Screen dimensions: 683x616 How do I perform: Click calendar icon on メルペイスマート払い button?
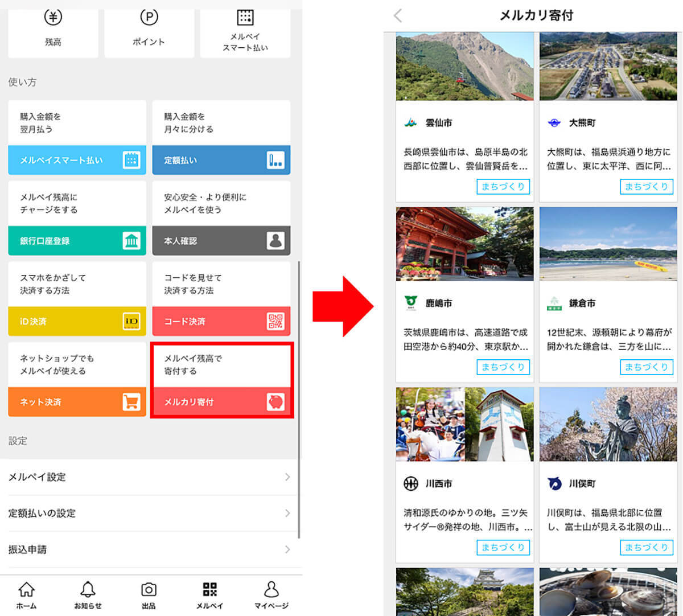pyautogui.click(x=131, y=160)
